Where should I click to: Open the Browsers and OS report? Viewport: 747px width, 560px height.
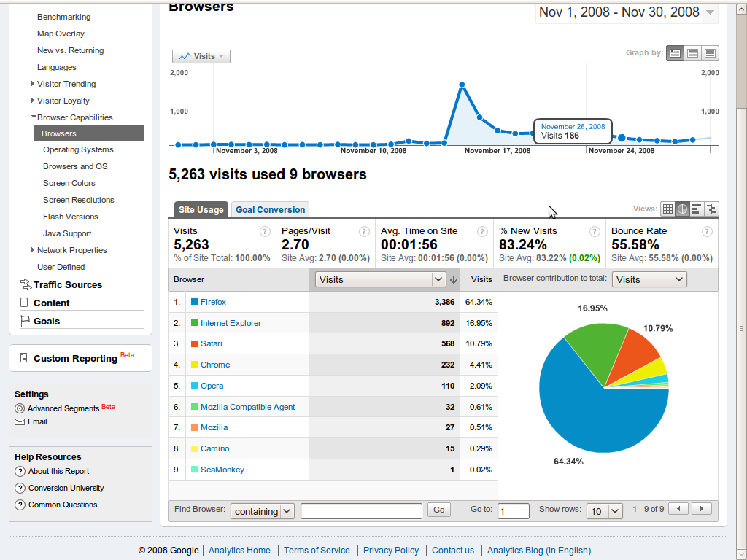[x=75, y=166]
